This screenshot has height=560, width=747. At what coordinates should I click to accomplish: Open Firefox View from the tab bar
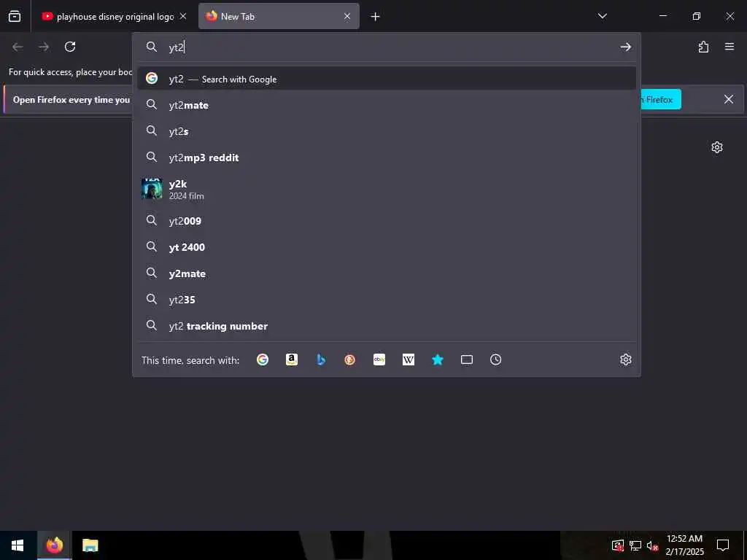[15, 16]
